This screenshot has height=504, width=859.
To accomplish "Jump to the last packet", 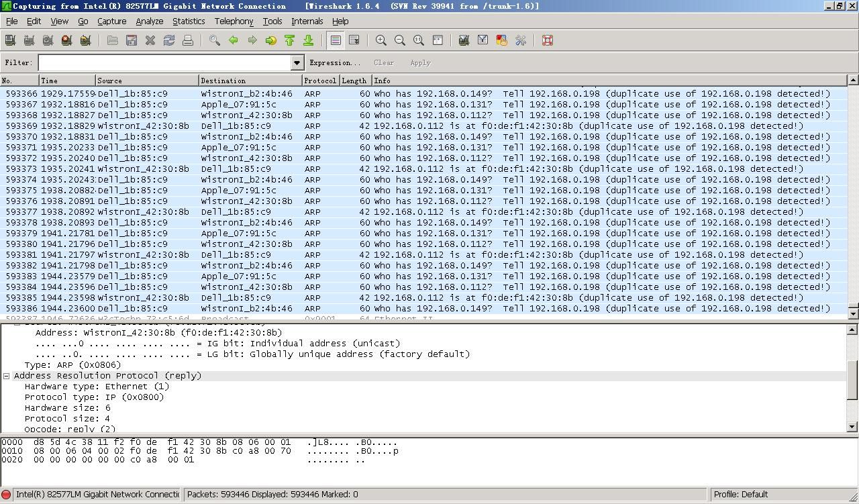I will (x=309, y=40).
